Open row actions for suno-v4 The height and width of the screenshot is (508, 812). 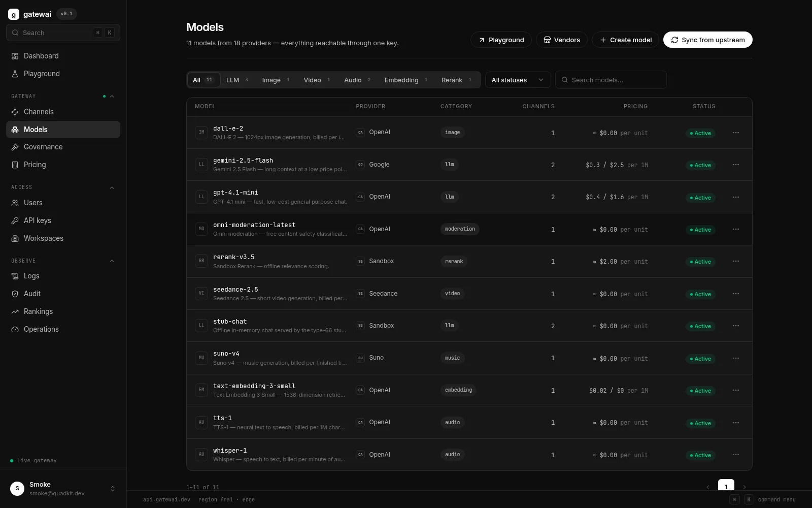[x=736, y=358]
